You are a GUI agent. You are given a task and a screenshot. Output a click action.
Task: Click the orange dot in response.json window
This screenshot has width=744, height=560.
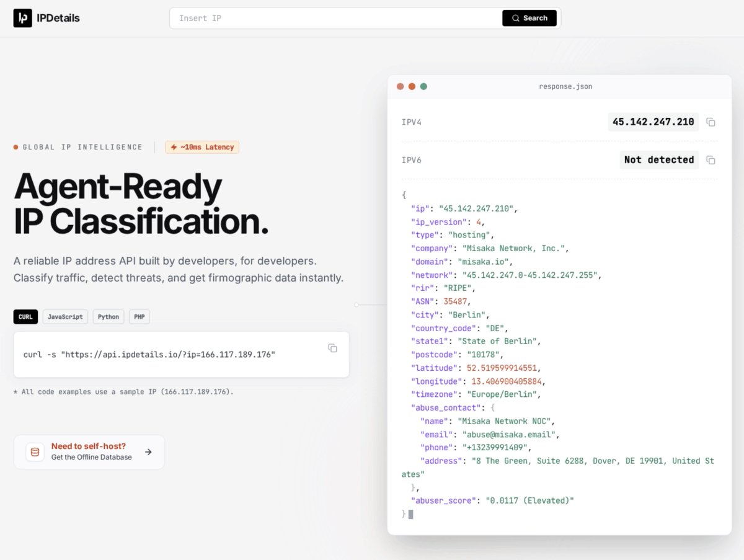(412, 86)
